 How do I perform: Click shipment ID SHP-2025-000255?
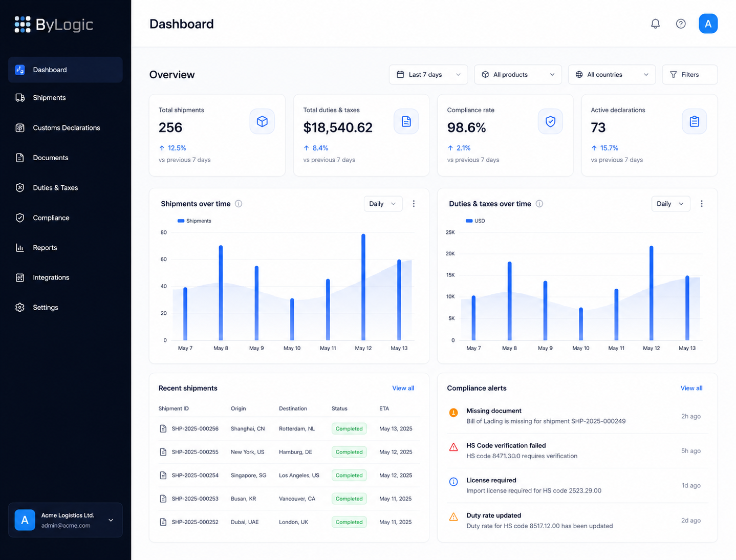click(x=195, y=452)
